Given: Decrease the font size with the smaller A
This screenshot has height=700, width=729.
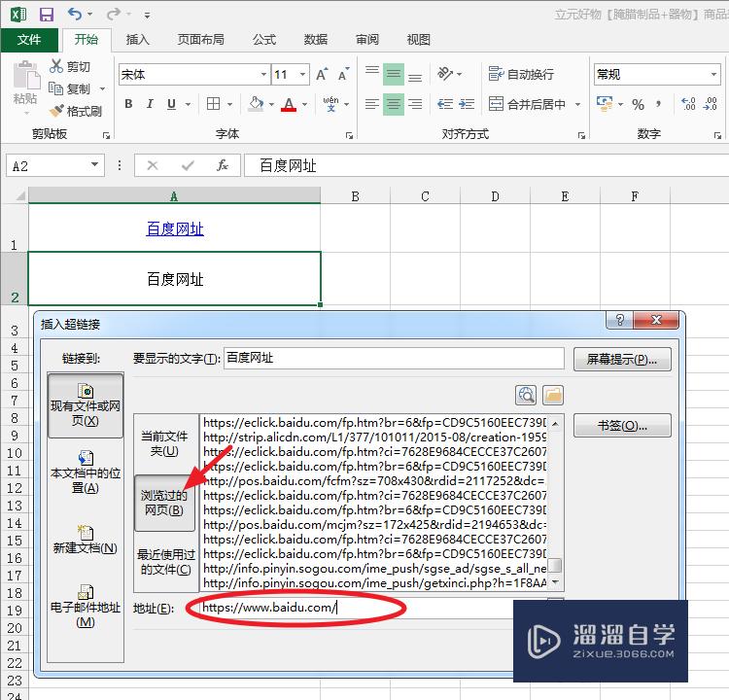Looking at the screenshot, I should 343,75.
